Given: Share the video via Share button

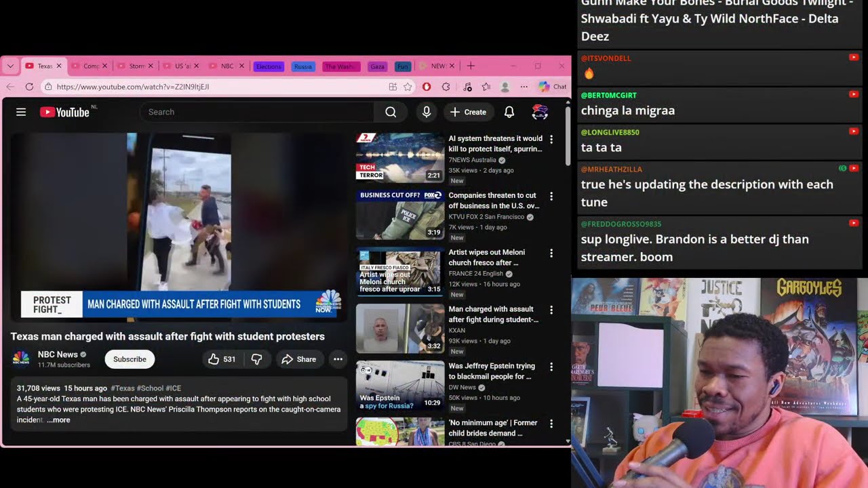Looking at the screenshot, I should pos(299,359).
